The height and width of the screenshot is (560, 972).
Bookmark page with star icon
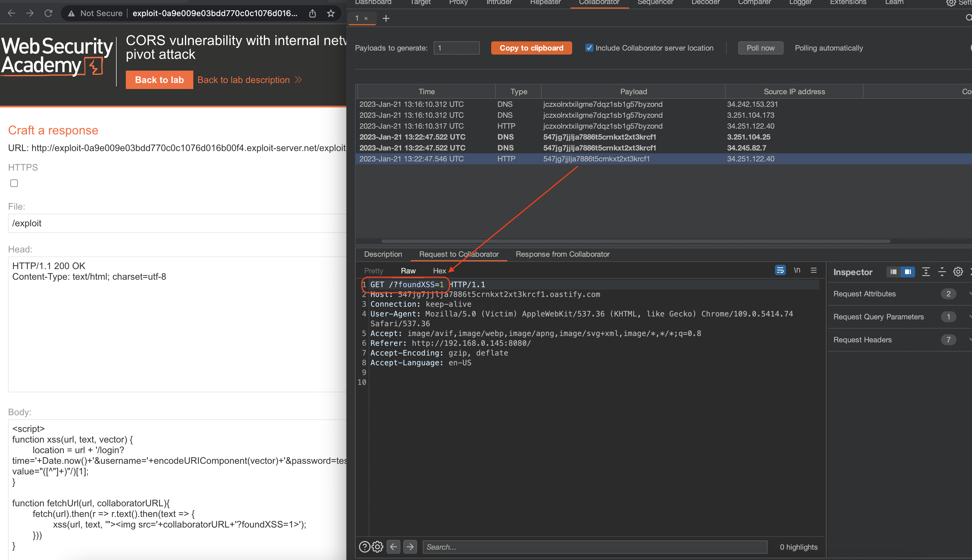[331, 13]
